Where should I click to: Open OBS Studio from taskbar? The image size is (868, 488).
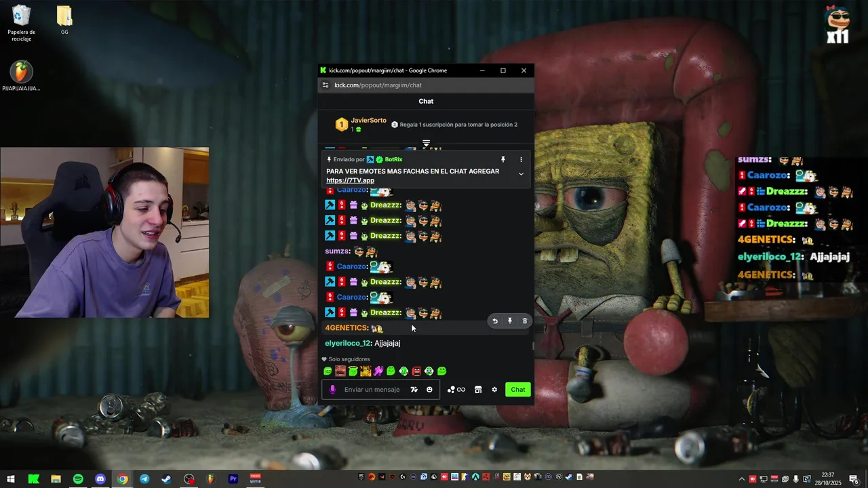click(189, 479)
